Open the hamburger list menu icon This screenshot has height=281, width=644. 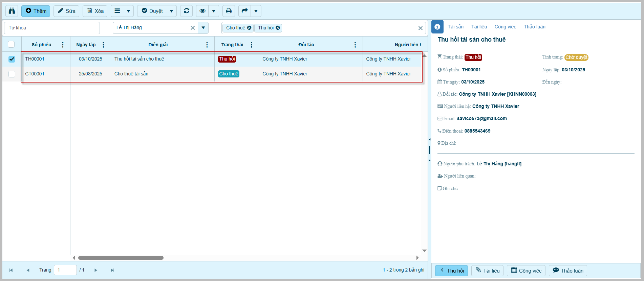point(117,11)
